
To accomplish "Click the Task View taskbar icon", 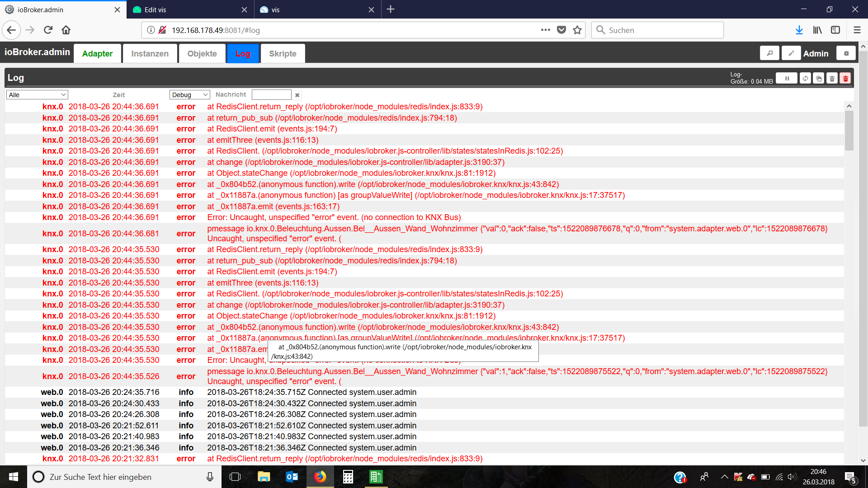I will (x=235, y=477).
